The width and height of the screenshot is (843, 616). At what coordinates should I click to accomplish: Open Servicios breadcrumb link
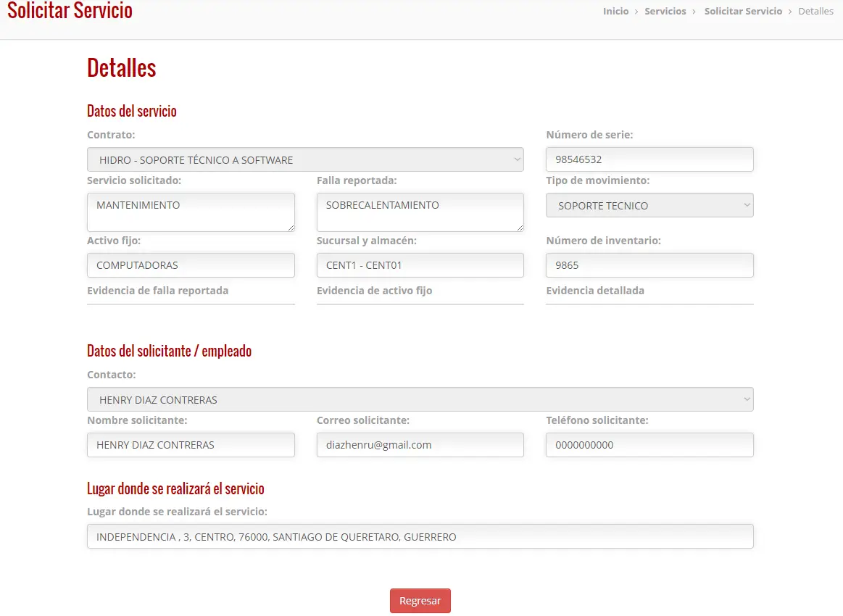tap(665, 12)
